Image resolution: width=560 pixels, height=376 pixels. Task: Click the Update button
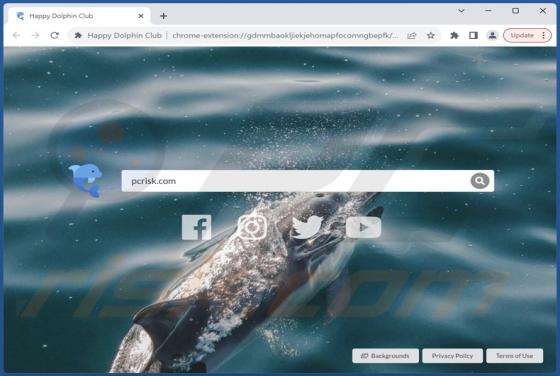coord(521,35)
